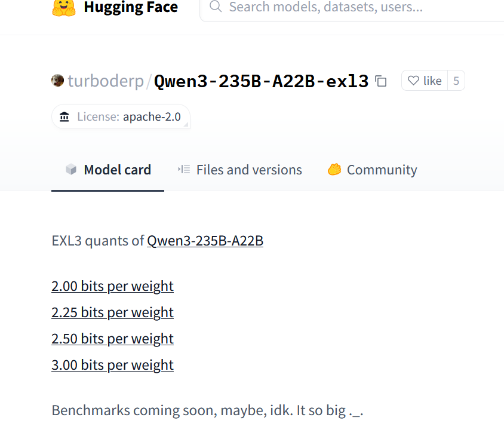The image size is (504, 448).
Task: Click the Model card cube icon
Action: point(71,169)
